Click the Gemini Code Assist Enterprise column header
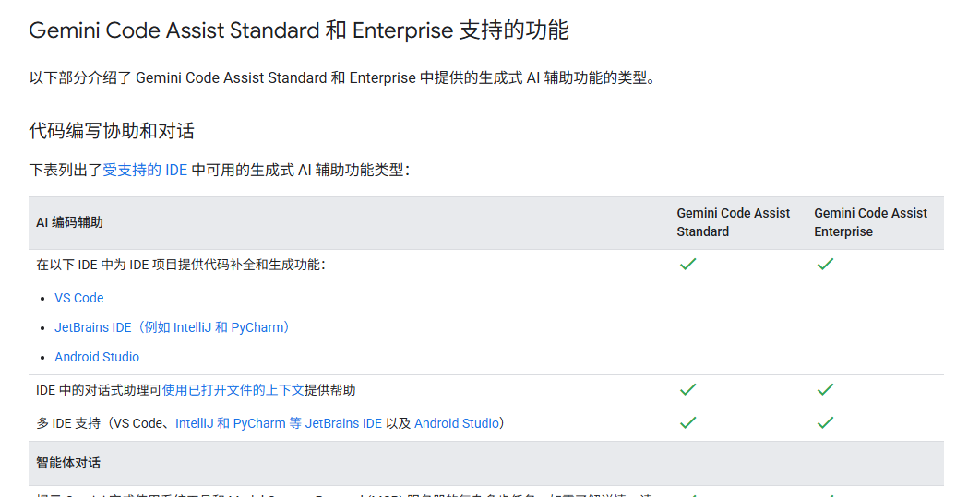 [x=870, y=222]
